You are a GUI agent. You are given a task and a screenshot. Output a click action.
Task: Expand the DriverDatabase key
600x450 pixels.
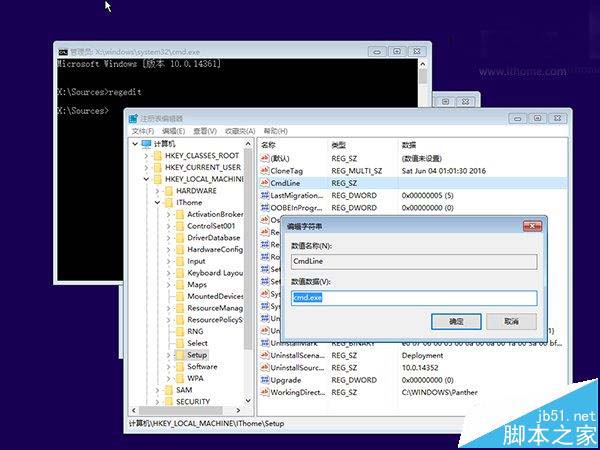pyautogui.click(x=168, y=238)
